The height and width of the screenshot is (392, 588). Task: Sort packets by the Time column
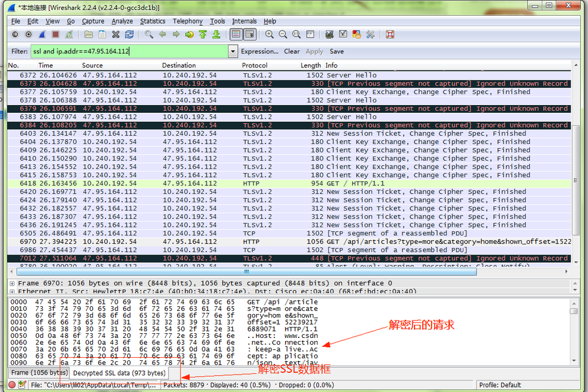[46, 65]
